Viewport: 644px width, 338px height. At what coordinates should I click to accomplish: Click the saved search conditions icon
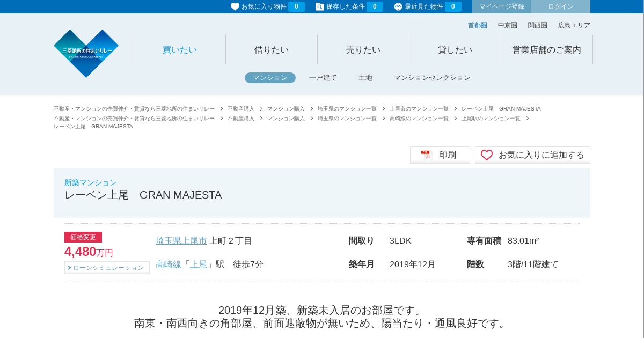320,6
